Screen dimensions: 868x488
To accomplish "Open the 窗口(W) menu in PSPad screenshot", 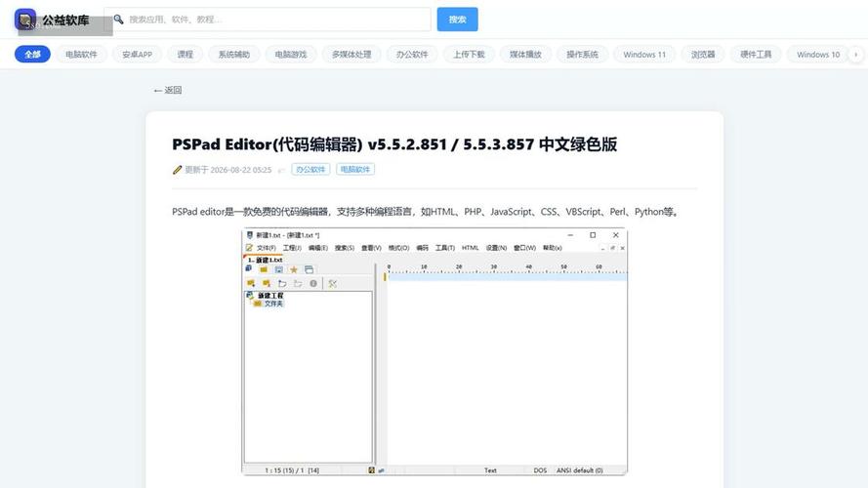I will [x=524, y=248].
